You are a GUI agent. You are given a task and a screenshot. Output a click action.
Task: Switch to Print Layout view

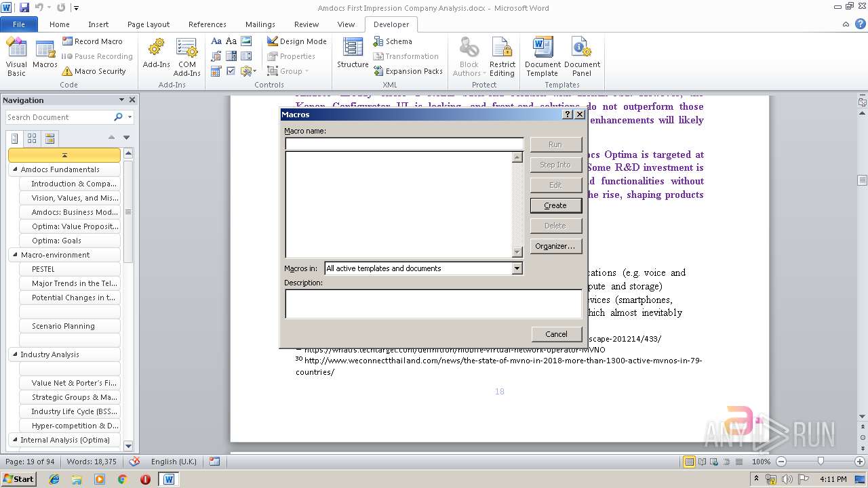(689, 462)
